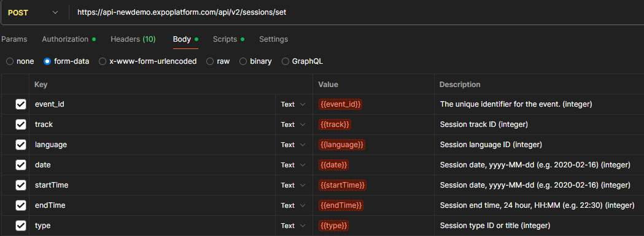644x236 pixels.
Task: Open the POST method dropdown
Action: click(34, 13)
